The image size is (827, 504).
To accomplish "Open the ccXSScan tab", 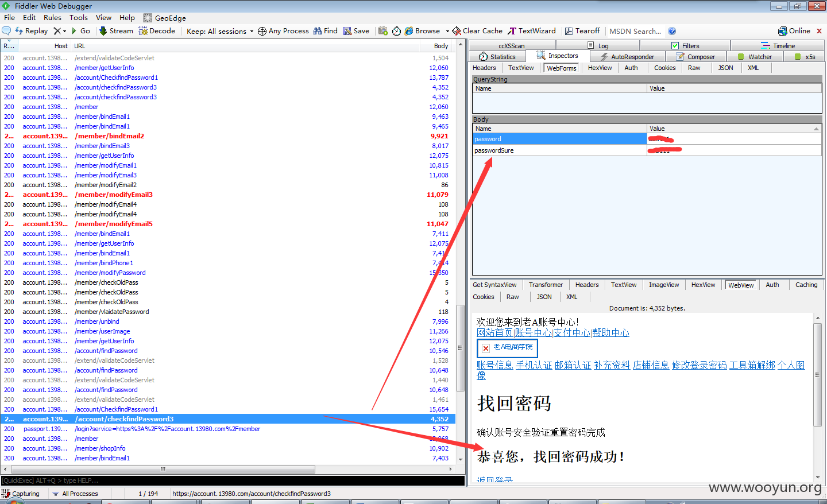I will click(512, 45).
